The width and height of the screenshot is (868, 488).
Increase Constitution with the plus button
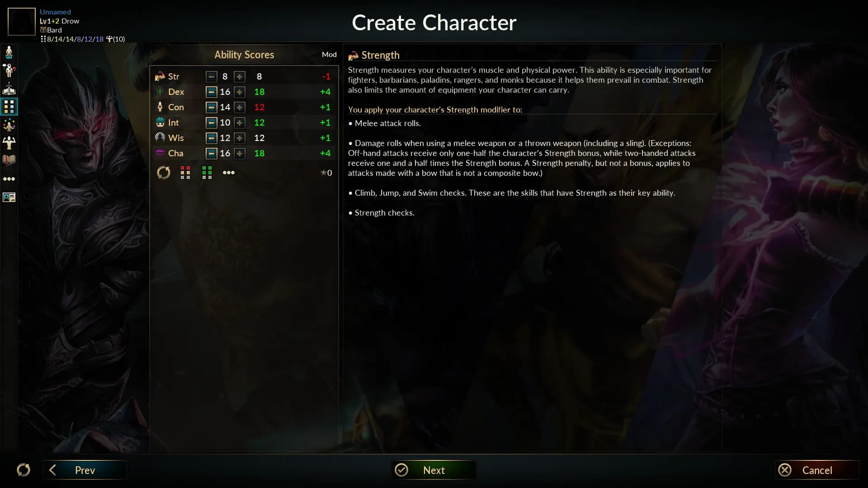click(240, 107)
